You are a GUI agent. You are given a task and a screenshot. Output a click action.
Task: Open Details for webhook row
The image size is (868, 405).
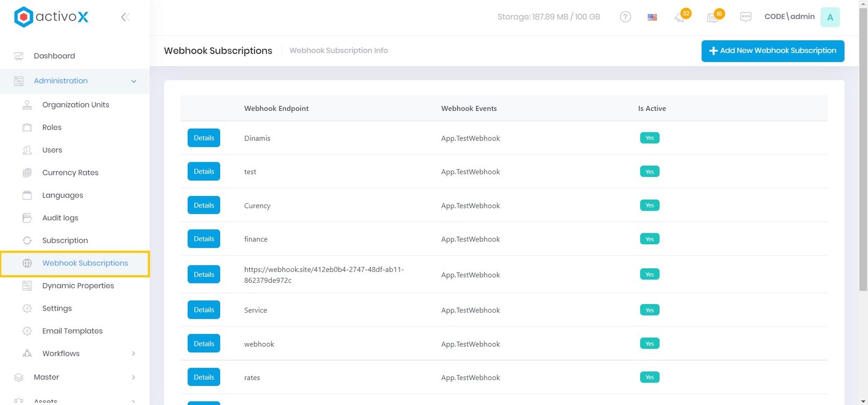point(204,344)
